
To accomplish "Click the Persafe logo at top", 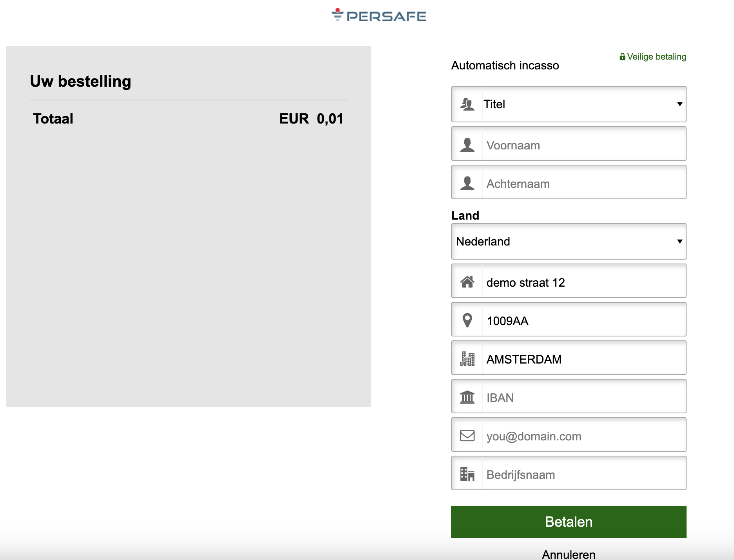I will 379,15.
